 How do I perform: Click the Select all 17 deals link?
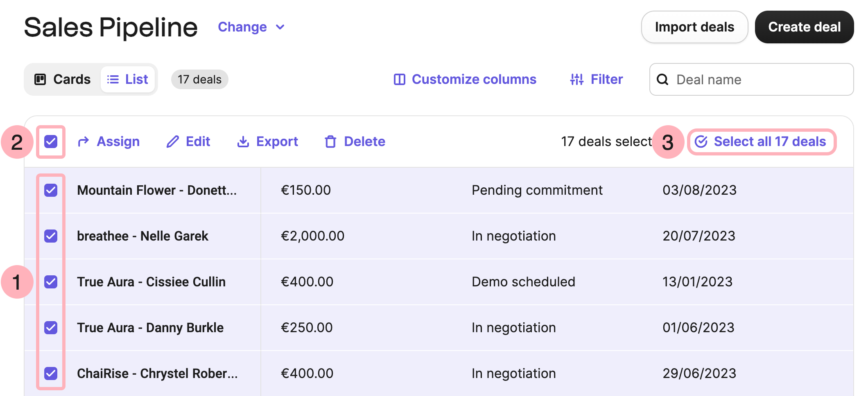pyautogui.click(x=770, y=141)
